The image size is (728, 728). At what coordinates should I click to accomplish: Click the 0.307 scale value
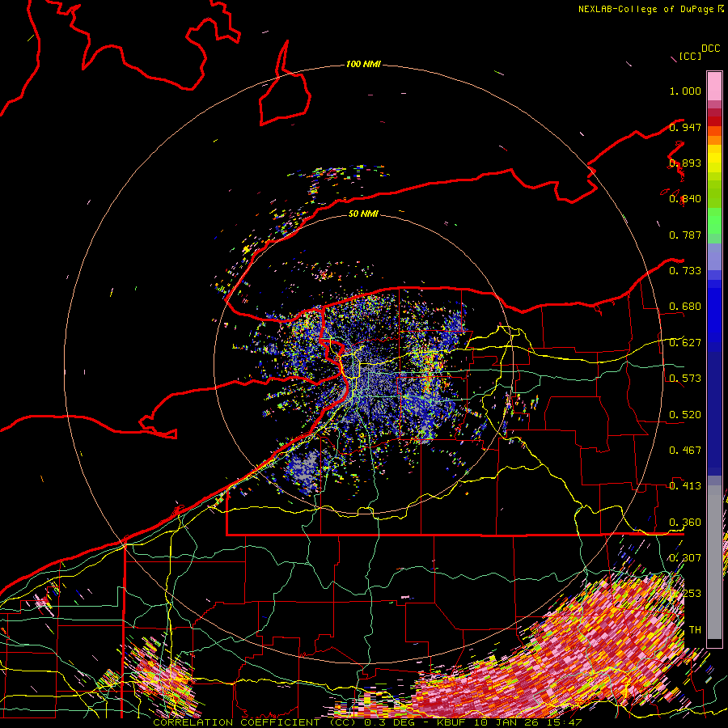coord(685,558)
